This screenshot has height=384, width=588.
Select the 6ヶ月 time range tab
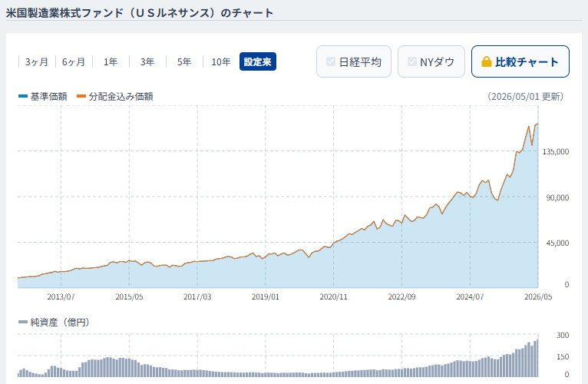[x=74, y=62]
